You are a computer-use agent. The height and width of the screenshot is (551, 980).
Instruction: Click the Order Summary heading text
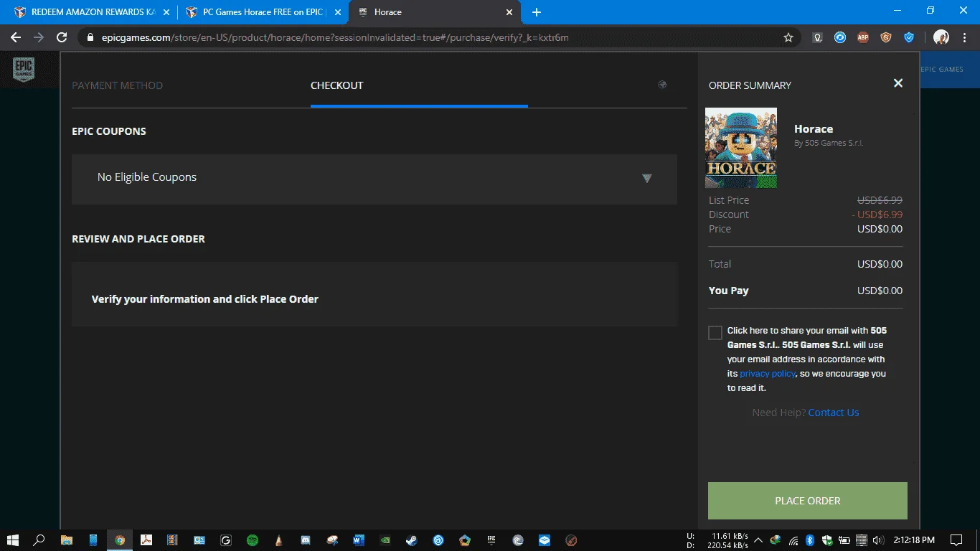pyautogui.click(x=750, y=85)
